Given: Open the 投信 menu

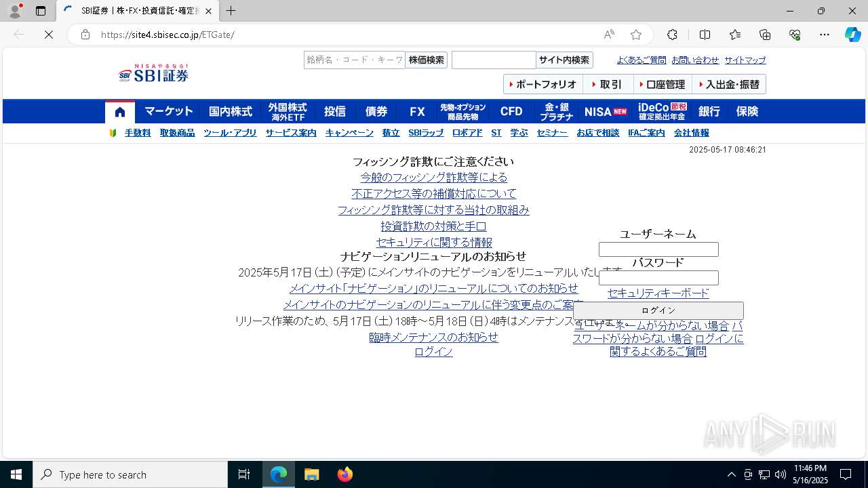Looking at the screenshot, I should pyautogui.click(x=335, y=112).
